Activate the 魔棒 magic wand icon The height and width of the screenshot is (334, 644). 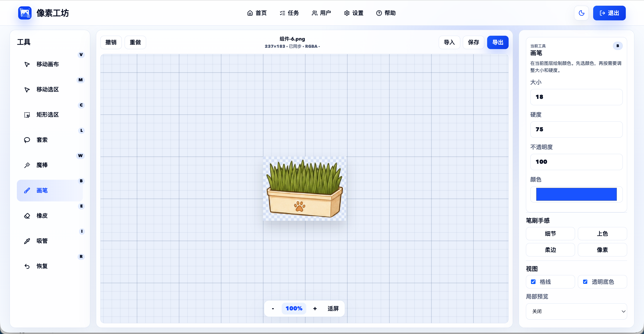click(x=27, y=165)
